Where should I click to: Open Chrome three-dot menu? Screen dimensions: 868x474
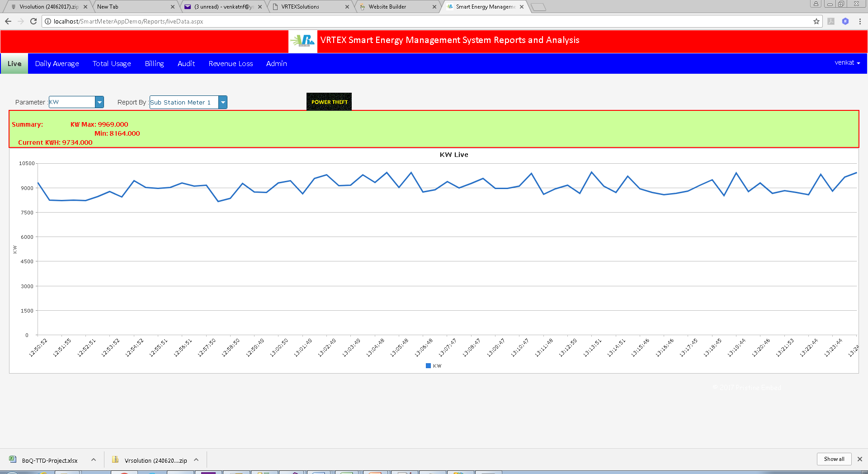point(859,21)
